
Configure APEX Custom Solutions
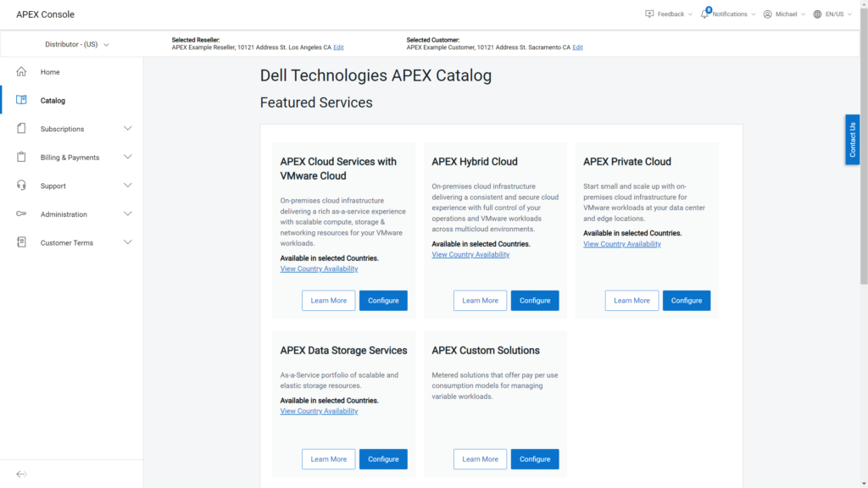tap(535, 459)
